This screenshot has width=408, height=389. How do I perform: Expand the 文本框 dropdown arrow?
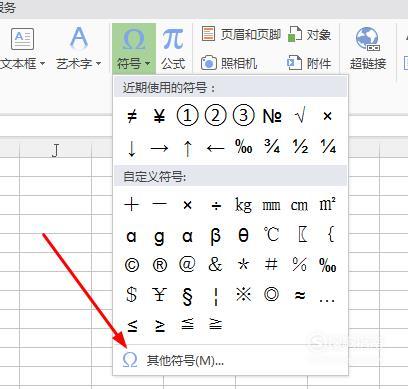click(42, 63)
